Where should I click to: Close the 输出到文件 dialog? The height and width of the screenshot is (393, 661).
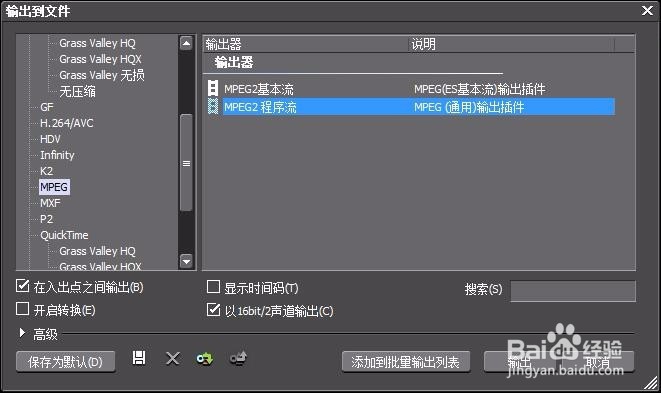coord(647,11)
